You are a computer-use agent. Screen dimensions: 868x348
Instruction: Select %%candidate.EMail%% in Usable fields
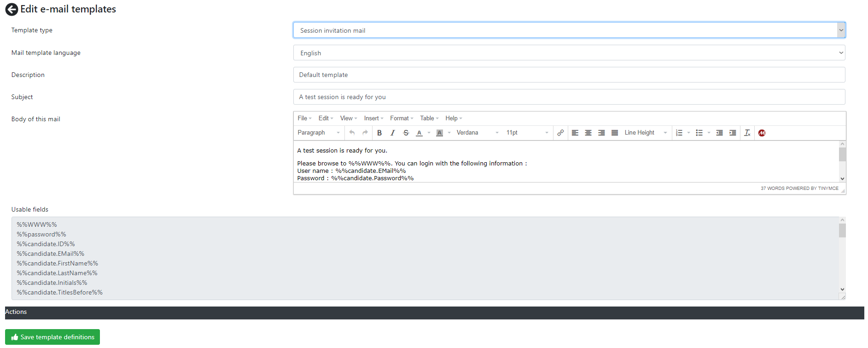tap(51, 254)
